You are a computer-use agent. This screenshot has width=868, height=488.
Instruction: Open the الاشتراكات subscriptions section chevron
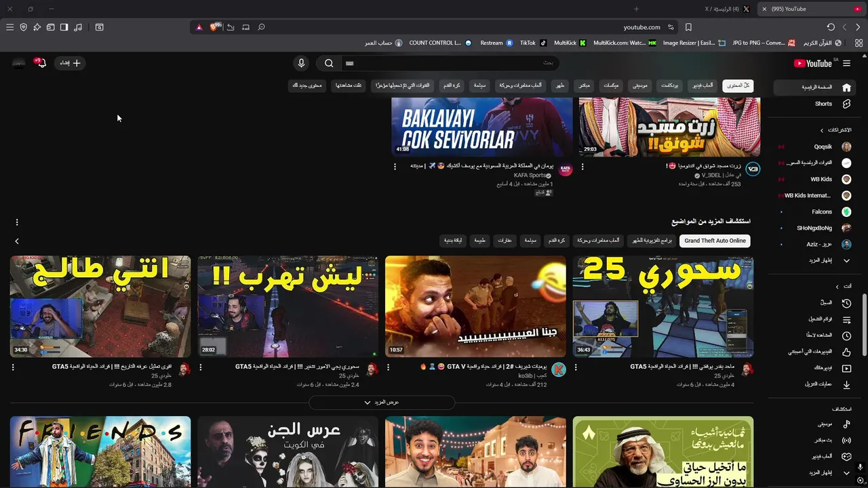click(x=822, y=130)
